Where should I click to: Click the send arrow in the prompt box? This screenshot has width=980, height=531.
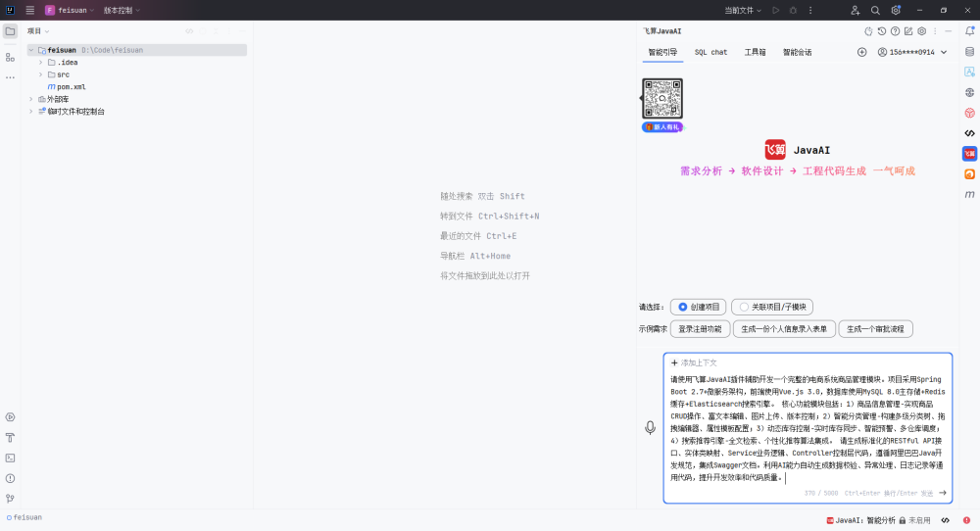click(x=943, y=493)
